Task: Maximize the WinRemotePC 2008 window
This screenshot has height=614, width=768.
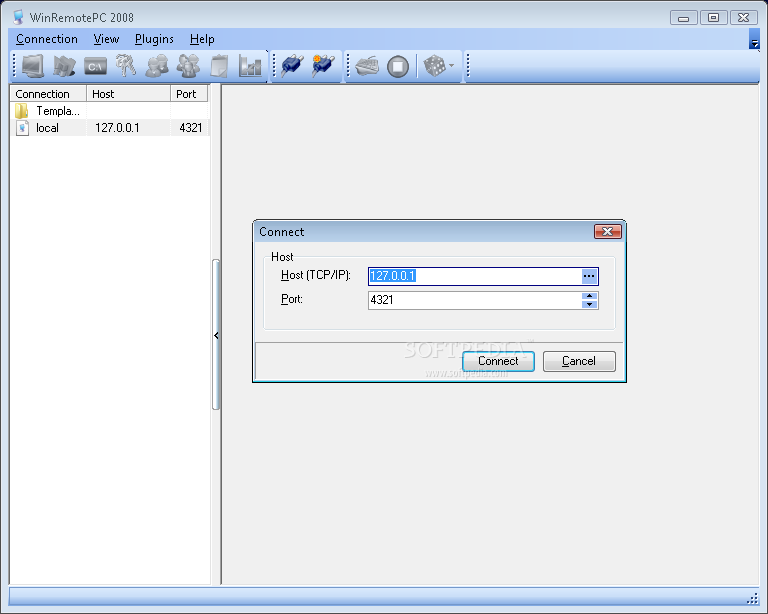Action: (714, 18)
